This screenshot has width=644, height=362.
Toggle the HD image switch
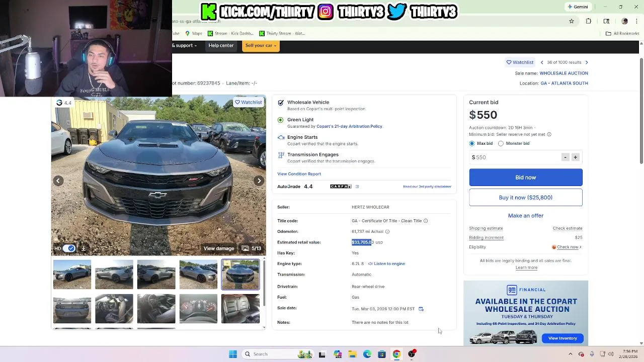[x=69, y=248]
